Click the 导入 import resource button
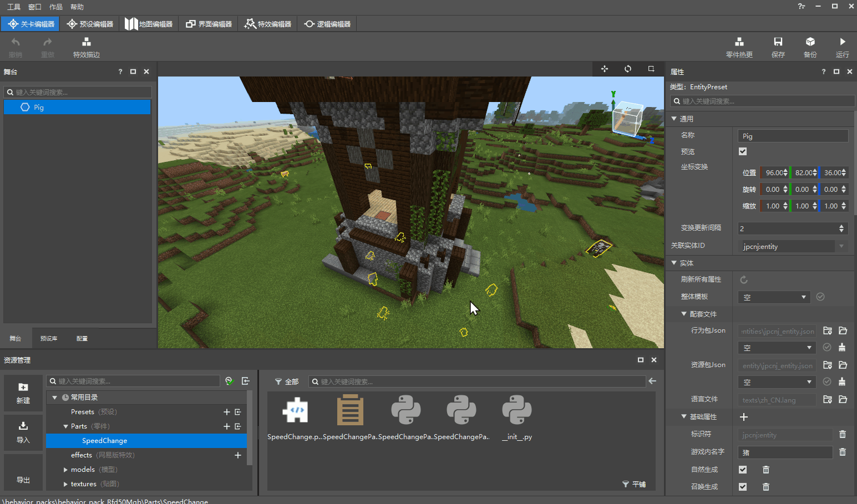 [23, 432]
